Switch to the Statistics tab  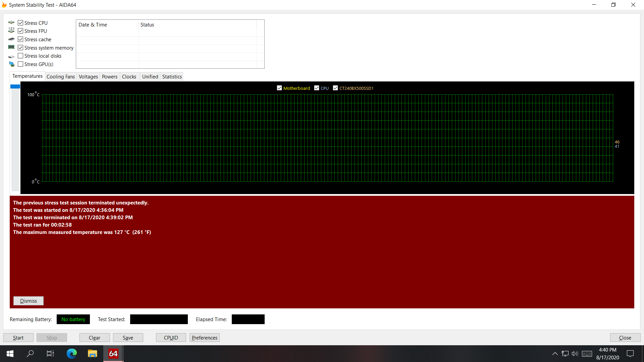(x=172, y=76)
